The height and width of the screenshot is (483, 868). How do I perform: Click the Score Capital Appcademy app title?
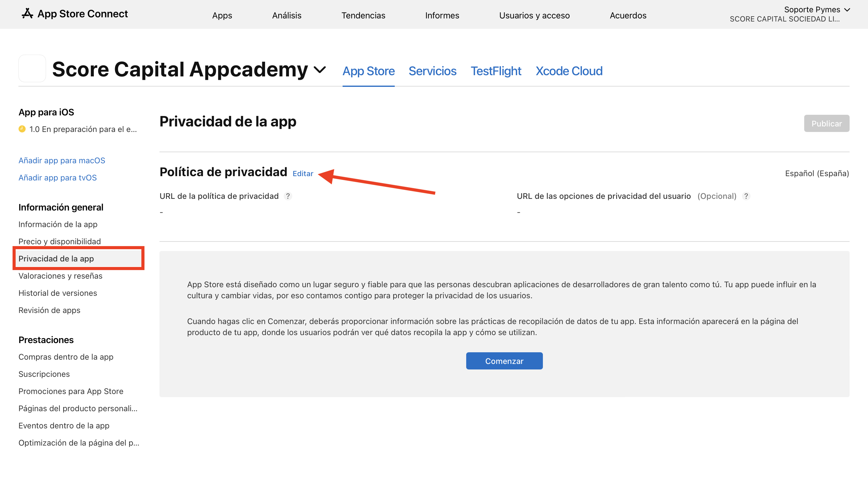tap(180, 69)
